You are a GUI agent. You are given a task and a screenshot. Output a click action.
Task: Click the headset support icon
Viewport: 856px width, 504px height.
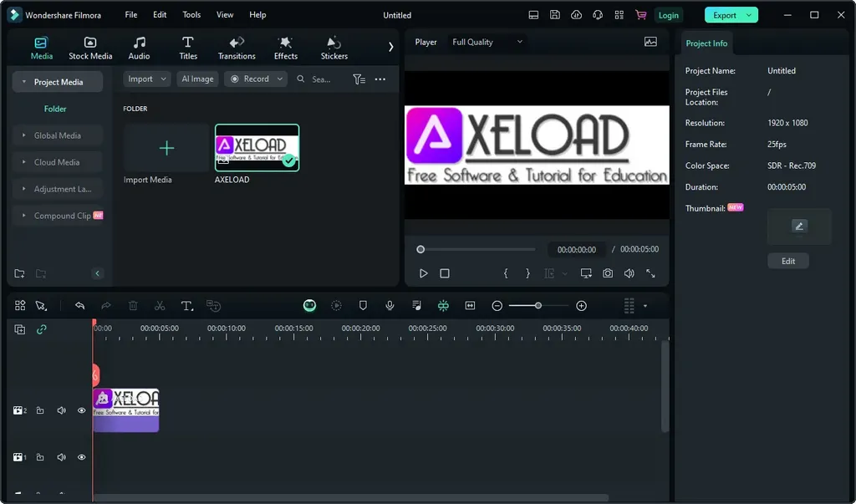598,15
